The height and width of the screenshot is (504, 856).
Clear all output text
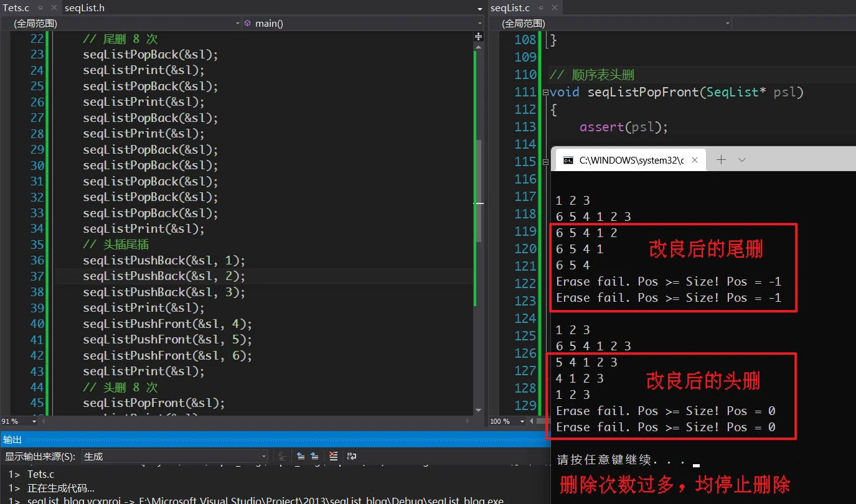point(334,456)
